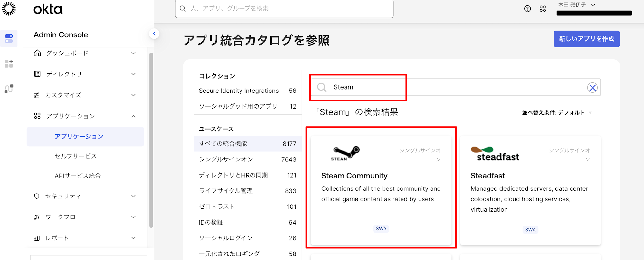Click the Admin Console heading
644x260 pixels.
61,35
